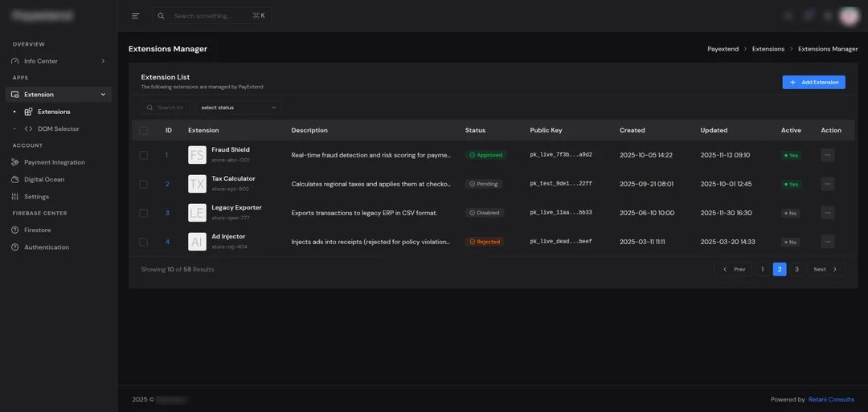Click Payextend breadcrumb link
This screenshot has width=868, height=412.
pos(723,49)
